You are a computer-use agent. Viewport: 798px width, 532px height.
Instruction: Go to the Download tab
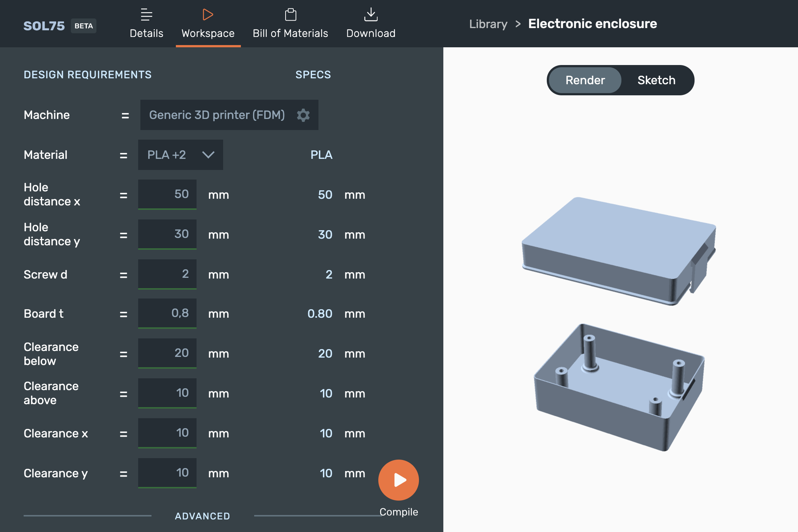(371, 33)
